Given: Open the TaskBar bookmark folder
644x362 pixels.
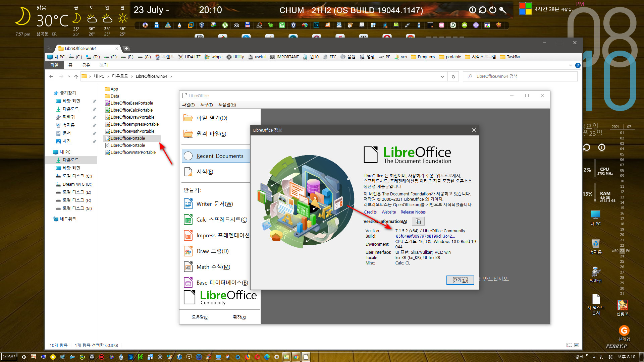Looking at the screenshot, I should click(510, 57).
